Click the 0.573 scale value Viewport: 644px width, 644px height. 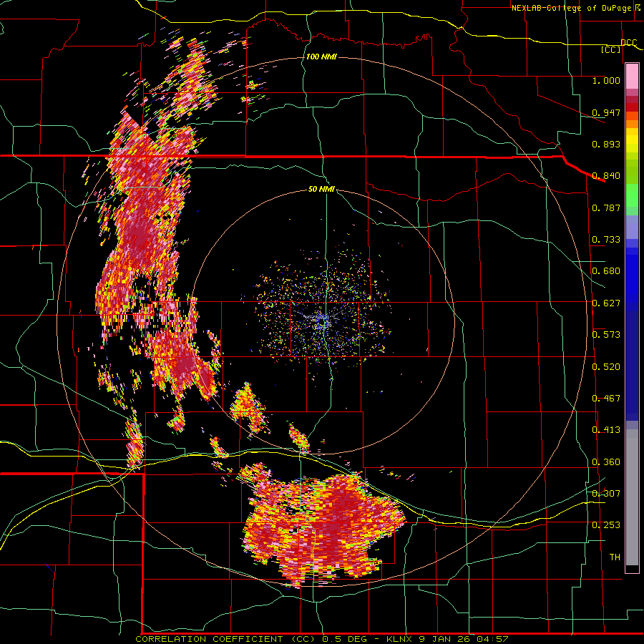pos(606,335)
